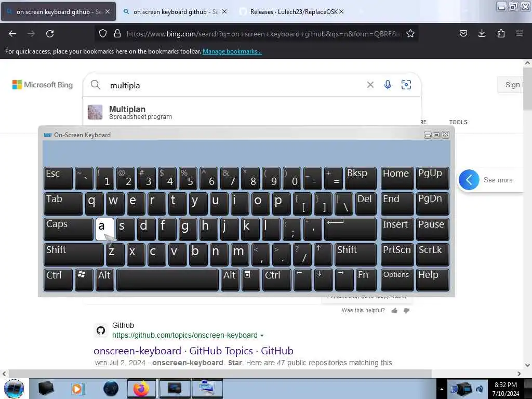Screen dimensions: 532x399
Task: Show hidden system tray icons
Action: click(442, 389)
